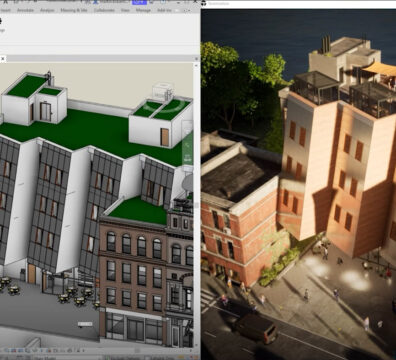396x360 pixels.
Task: Open the Annotate ribbon tab
Action: (x=25, y=10)
